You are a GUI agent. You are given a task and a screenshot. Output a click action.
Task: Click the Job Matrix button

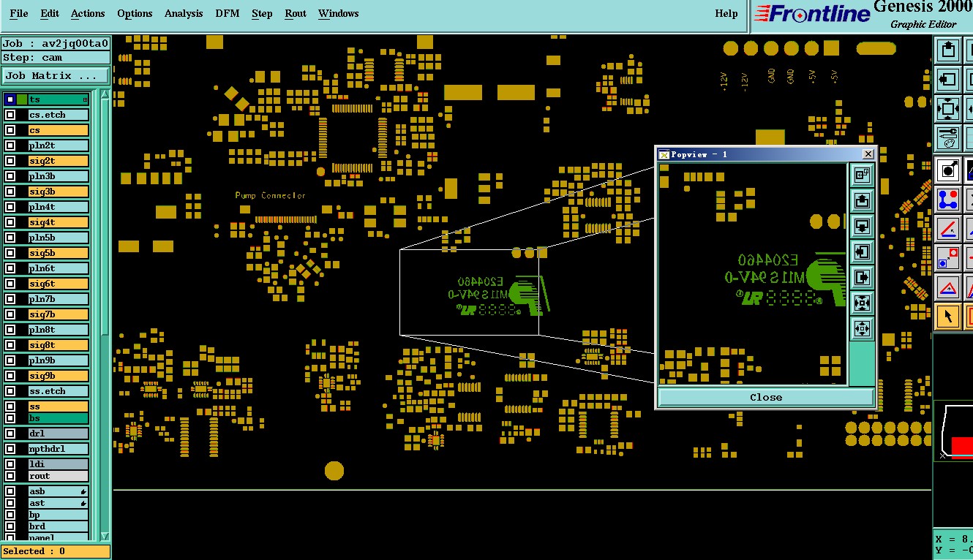56,75
